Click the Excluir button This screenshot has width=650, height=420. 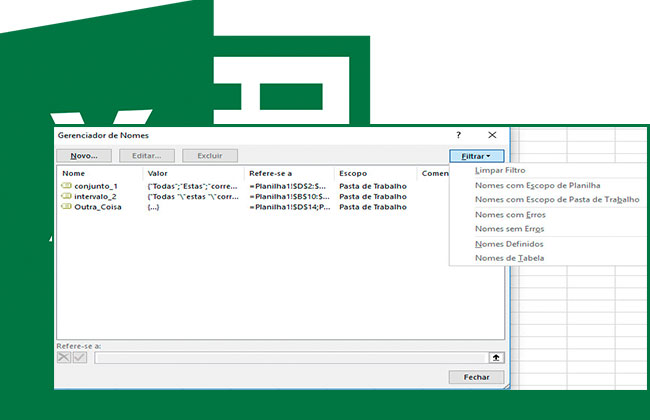coord(210,156)
